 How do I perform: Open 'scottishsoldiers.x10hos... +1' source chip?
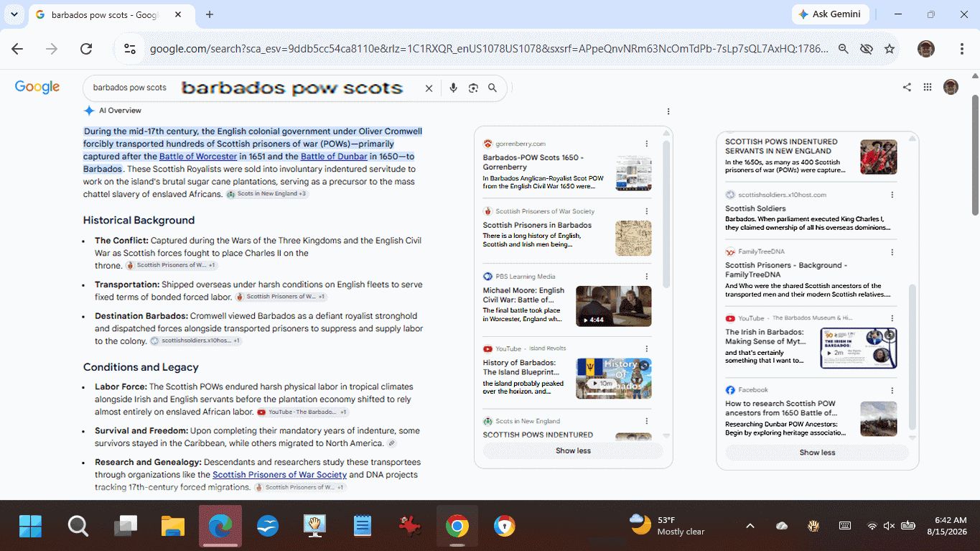(195, 341)
